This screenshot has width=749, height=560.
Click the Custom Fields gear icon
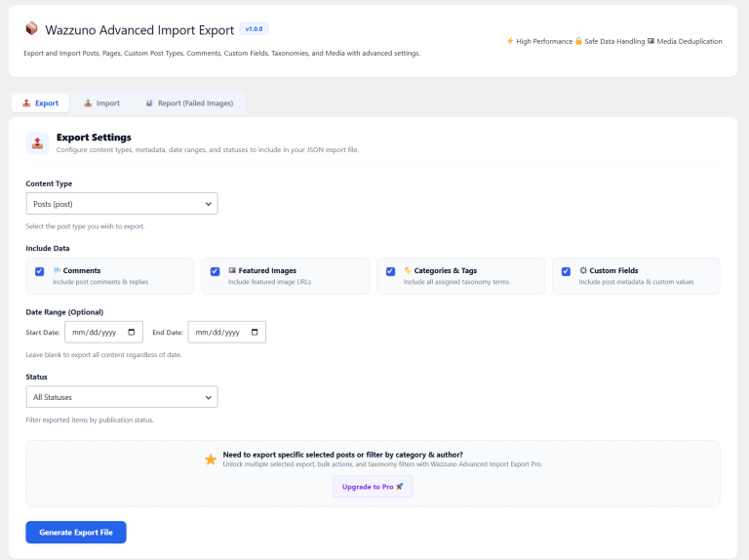pyautogui.click(x=583, y=270)
